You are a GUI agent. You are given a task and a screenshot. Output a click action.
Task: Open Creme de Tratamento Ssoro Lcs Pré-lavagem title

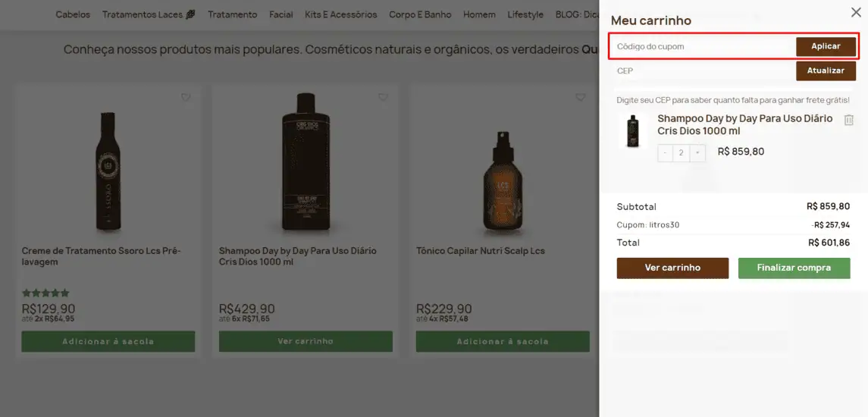[x=102, y=256]
